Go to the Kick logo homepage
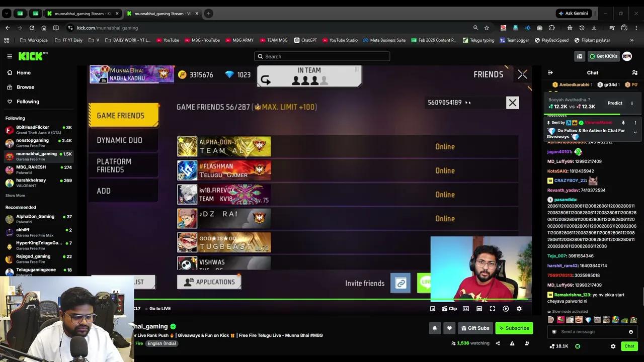644x362 pixels. pos(33,56)
